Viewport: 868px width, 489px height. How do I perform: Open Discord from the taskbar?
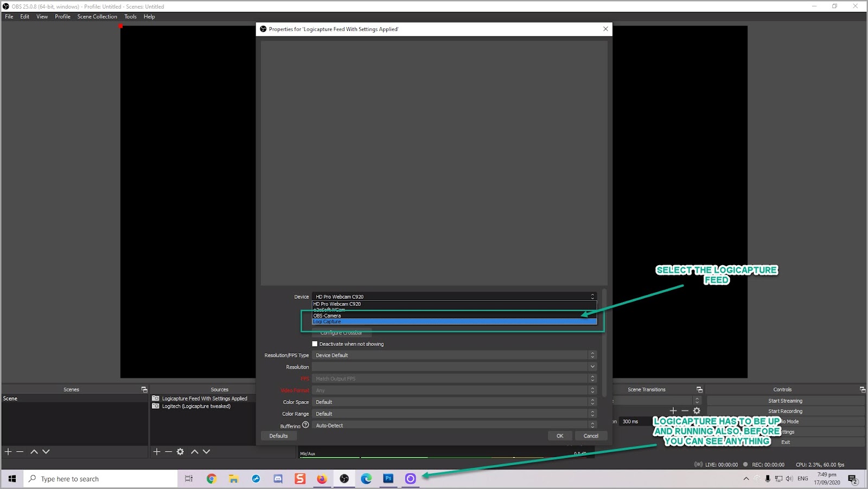pyautogui.click(x=278, y=479)
